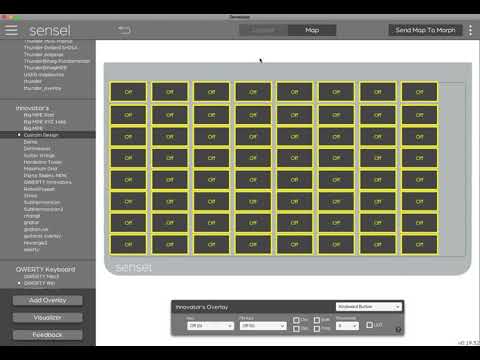
Task: Open the Visualizer
Action: tap(48, 318)
